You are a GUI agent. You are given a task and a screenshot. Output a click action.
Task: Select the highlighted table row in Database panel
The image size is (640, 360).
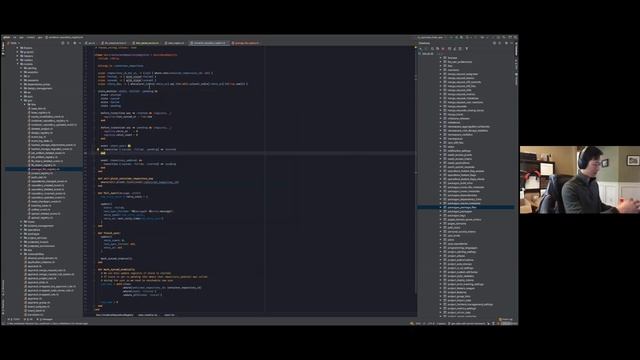tap(466, 207)
